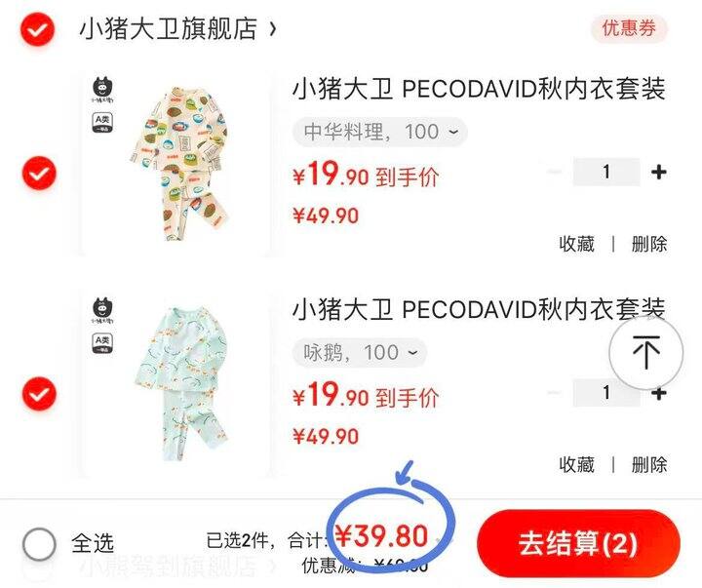702x588 pixels.
Task: Decrease quantity of 中华料理 pajama set
Action: [555, 172]
